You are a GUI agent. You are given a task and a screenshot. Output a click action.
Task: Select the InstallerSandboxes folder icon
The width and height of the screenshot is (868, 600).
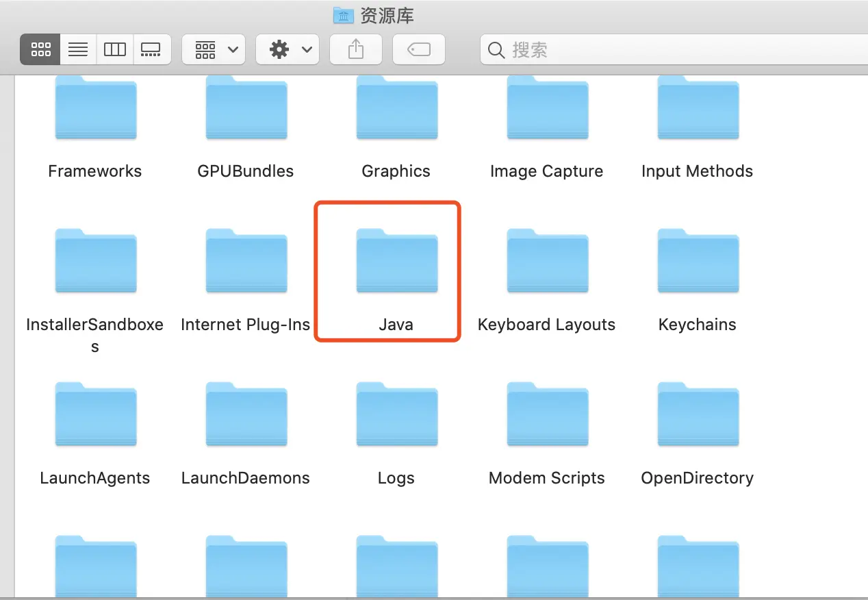click(96, 261)
